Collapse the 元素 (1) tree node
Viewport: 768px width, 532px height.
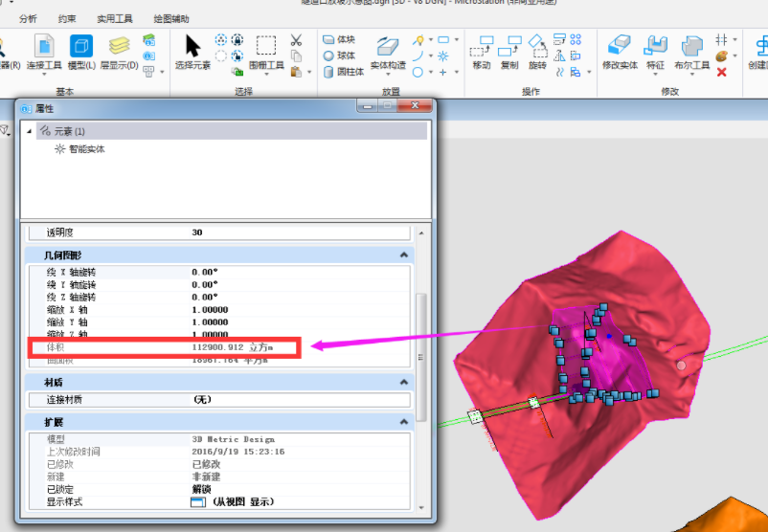coord(29,131)
